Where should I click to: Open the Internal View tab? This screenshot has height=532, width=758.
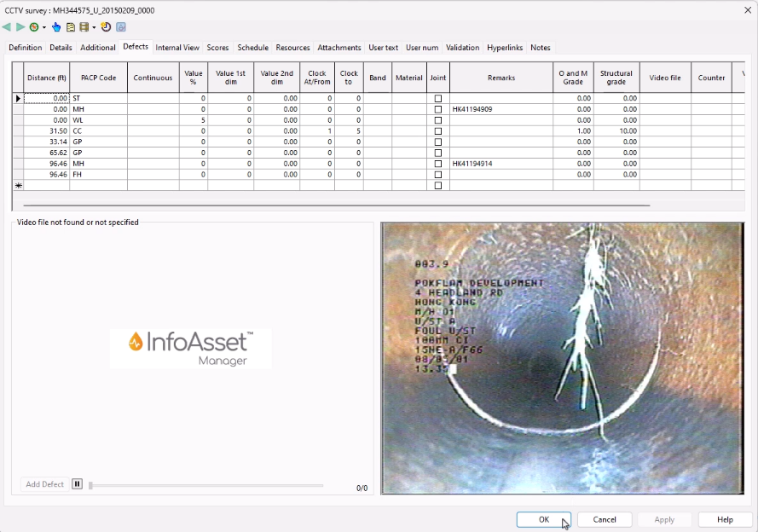click(177, 48)
